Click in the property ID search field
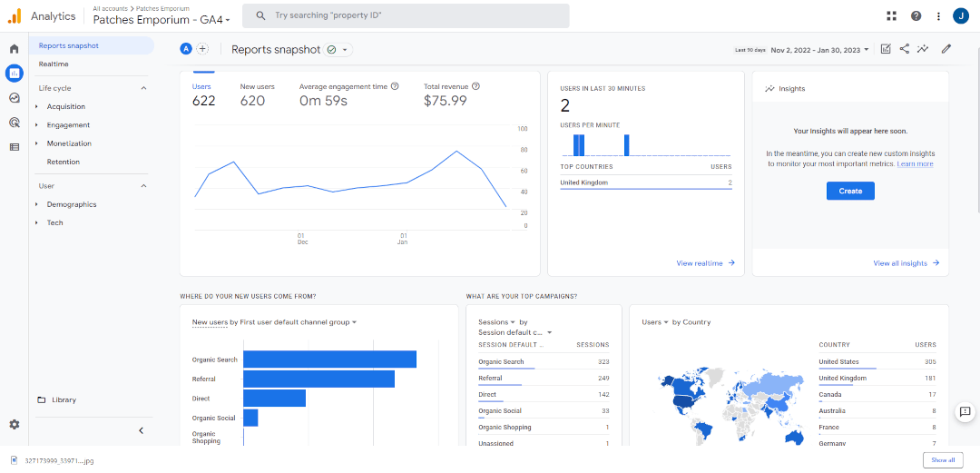This screenshot has width=980, height=473. point(406,15)
